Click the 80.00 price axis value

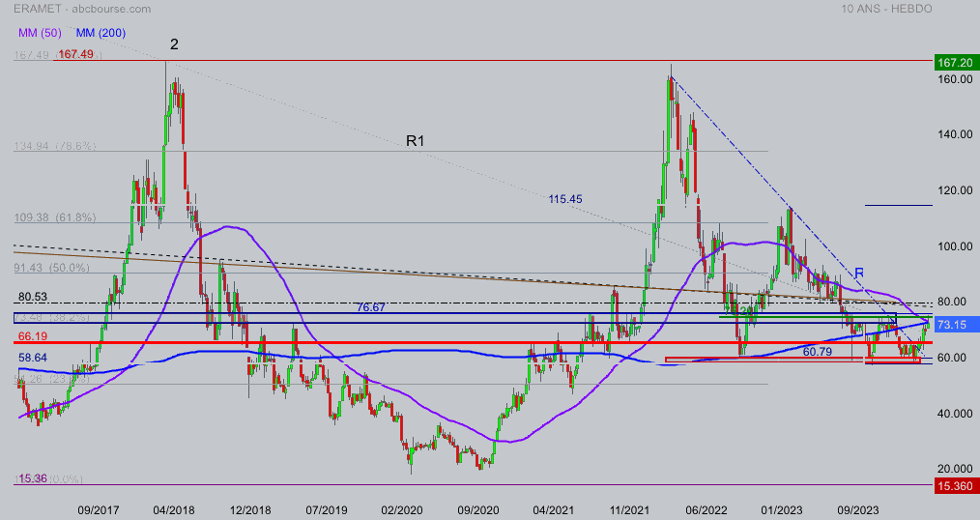[x=952, y=302]
